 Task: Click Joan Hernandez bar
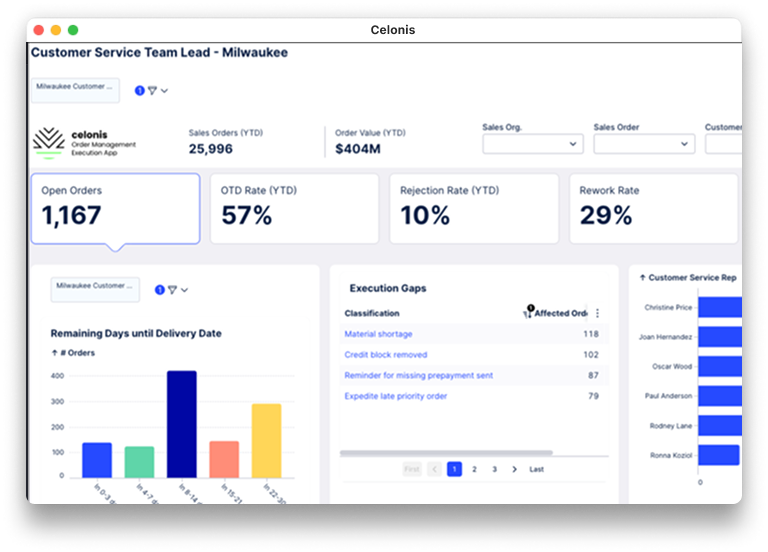coord(720,337)
